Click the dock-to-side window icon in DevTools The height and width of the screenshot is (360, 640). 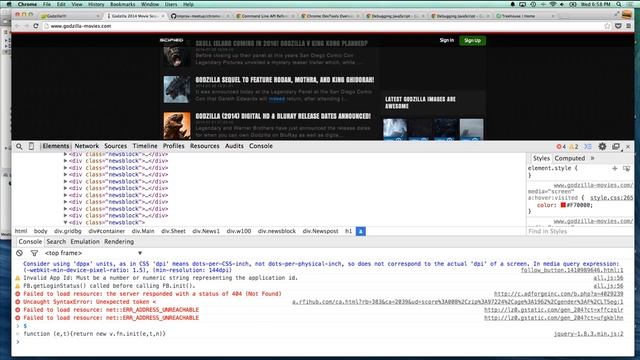point(616,146)
